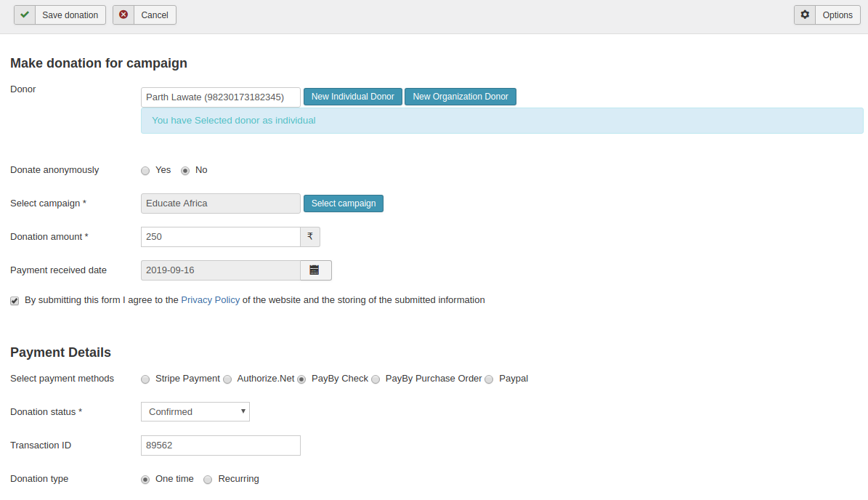
Task: Open the payment date calendar picker
Action: (315, 270)
